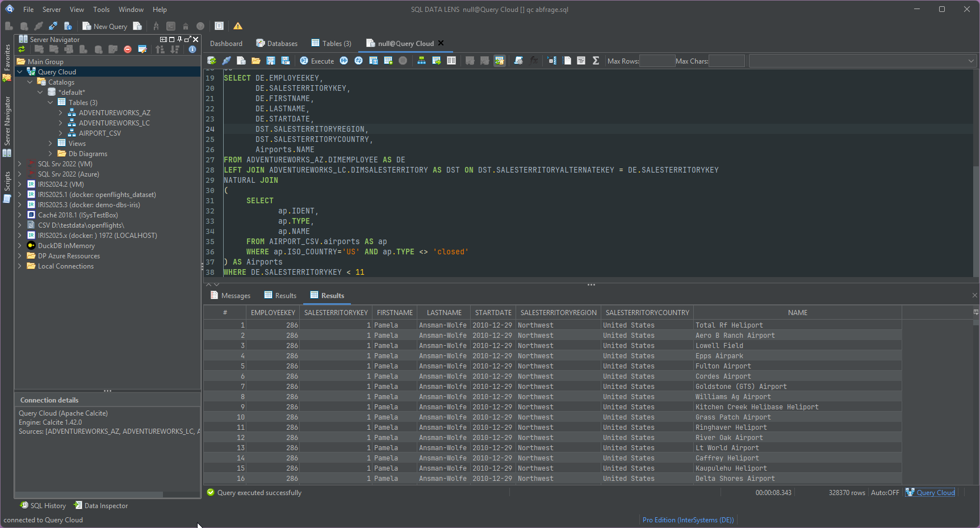Expand Db Diagrams node
Screen dimensions: 980x528
pyautogui.click(x=51, y=154)
